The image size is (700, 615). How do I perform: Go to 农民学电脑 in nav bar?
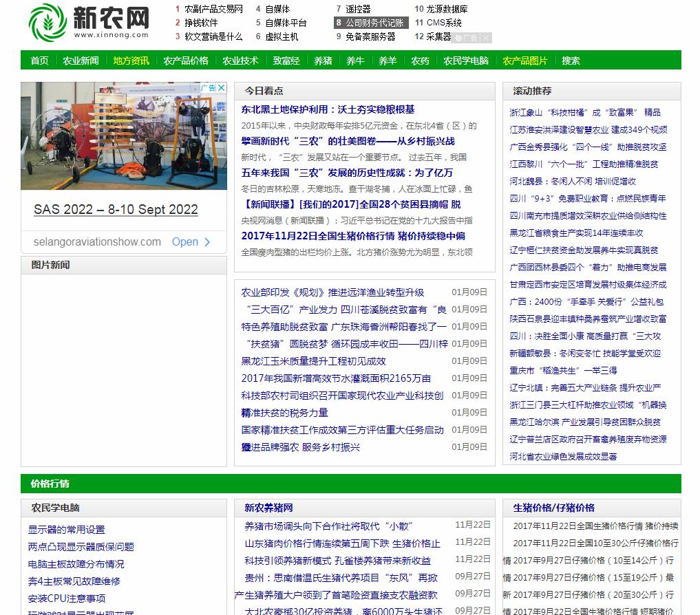[466, 61]
